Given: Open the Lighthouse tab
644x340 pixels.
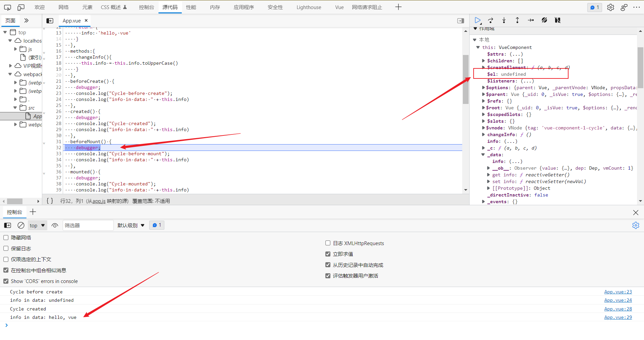Looking at the screenshot, I should tap(309, 7).
